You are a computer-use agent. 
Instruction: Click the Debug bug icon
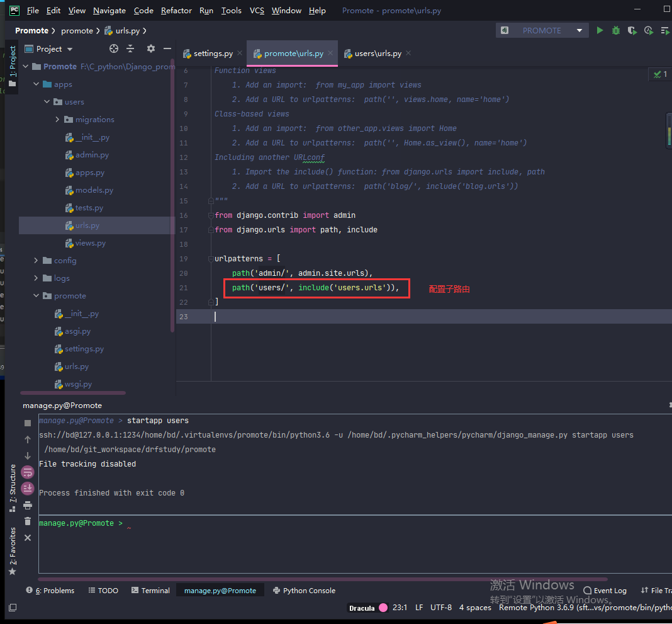(x=616, y=30)
